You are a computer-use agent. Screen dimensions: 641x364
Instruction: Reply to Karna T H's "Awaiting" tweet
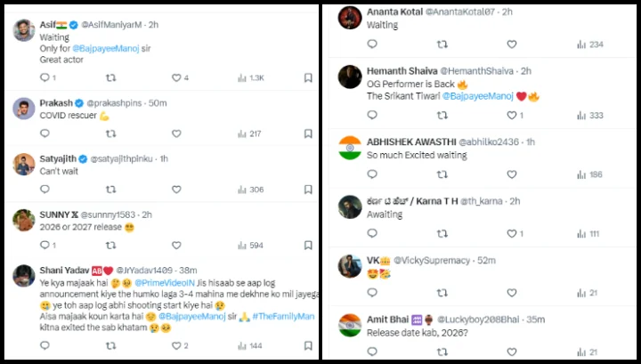point(371,234)
